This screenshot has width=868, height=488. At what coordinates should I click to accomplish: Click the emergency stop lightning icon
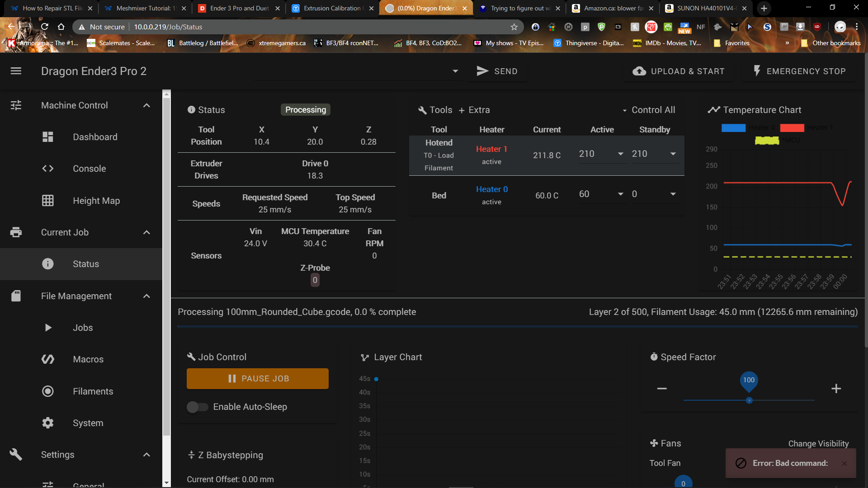click(757, 70)
